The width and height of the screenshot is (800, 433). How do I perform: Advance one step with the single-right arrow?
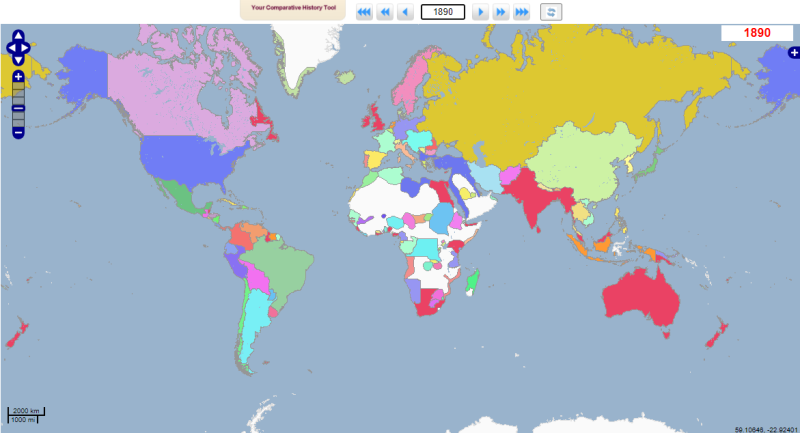click(480, 12)
